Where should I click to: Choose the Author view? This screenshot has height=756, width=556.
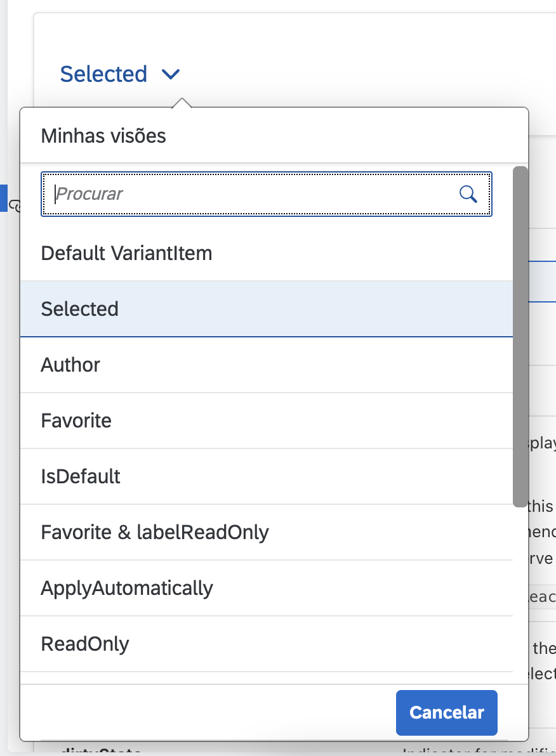(x=70, y=365)
